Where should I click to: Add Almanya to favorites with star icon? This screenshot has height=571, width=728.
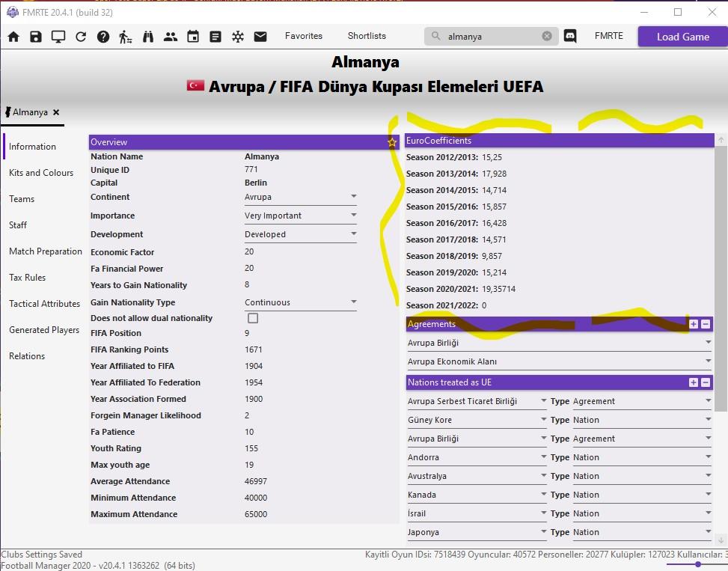392,142
